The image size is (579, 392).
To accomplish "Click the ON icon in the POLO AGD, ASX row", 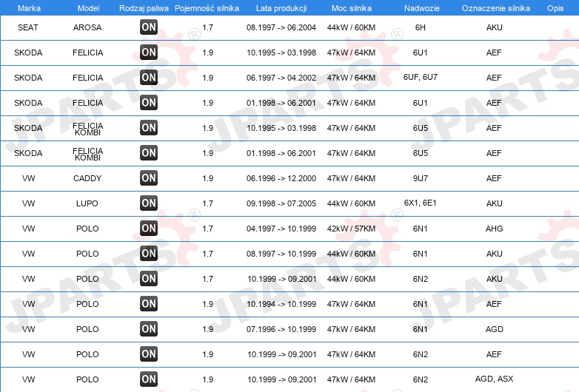I will pyautogui.click(x=148, y=379).
